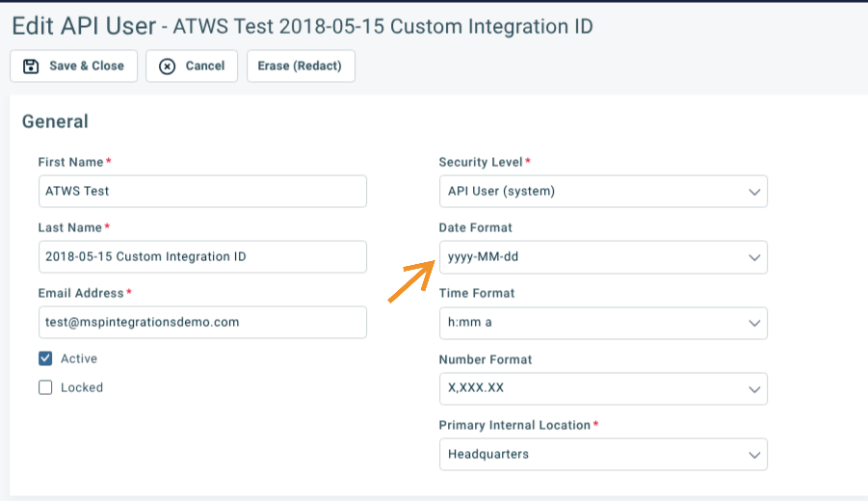Focus the Last Name text field
This screenshot has height=501, width=868.
tap(202, 256)
